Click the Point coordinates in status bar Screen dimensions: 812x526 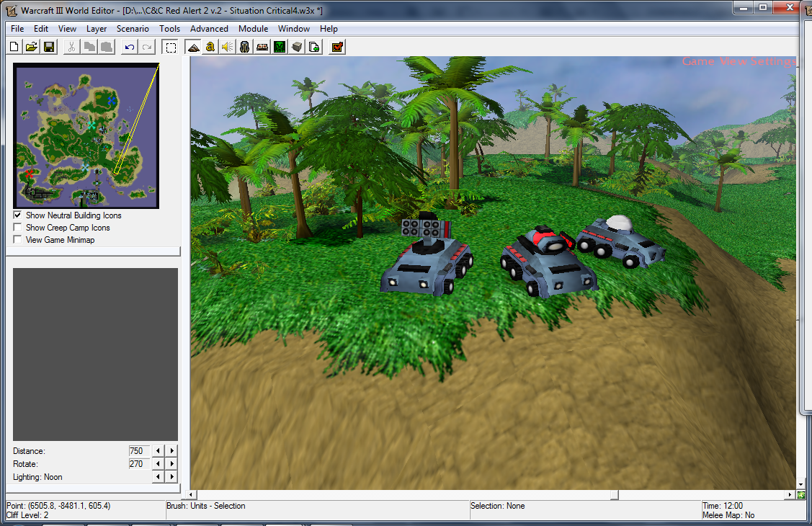coord(58,506)
